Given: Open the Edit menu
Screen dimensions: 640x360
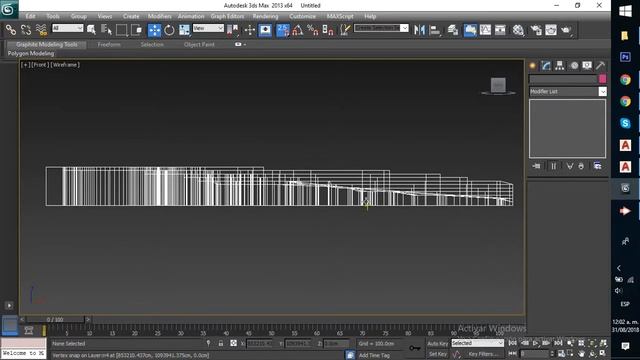Looking at the screenshot, I should [x=31, y=16].
